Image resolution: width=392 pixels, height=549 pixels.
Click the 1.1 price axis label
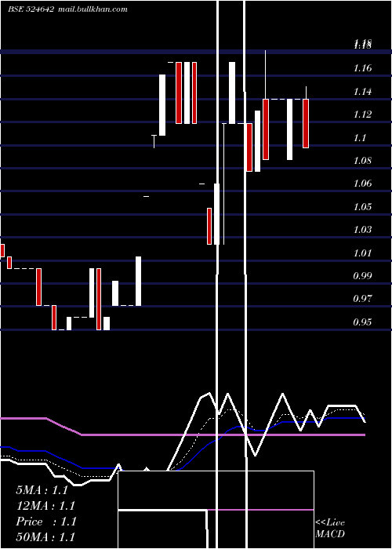[x=360, y=138]
